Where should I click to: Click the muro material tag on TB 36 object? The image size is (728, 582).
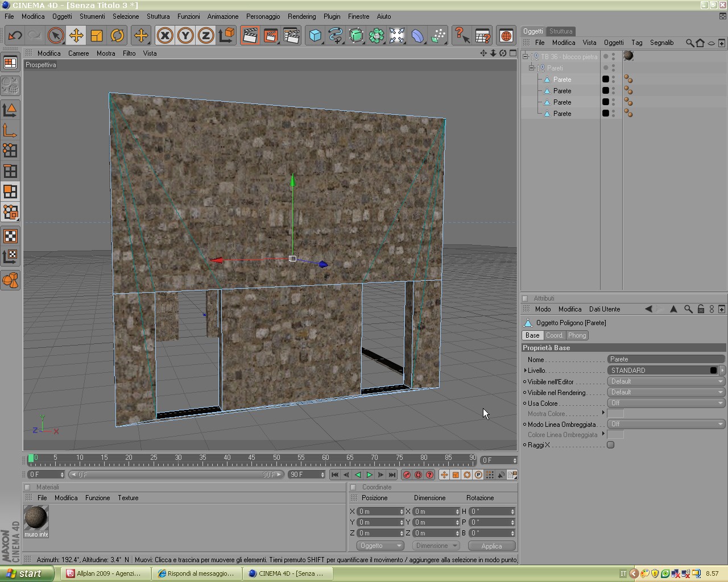coord(628,56)
